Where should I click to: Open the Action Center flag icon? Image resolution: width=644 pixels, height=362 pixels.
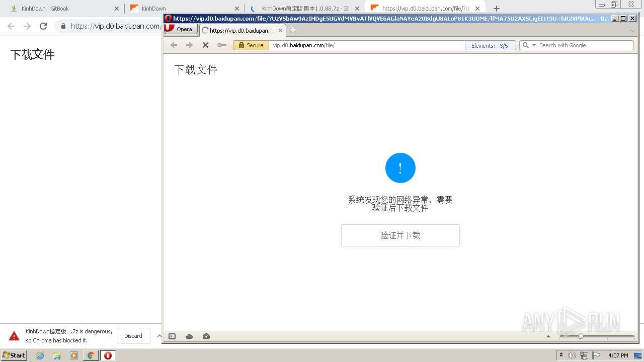[596, 355]
